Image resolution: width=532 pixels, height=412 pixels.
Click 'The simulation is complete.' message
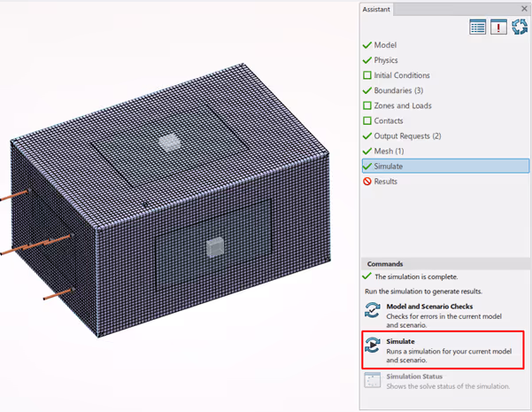coord(416,276)
